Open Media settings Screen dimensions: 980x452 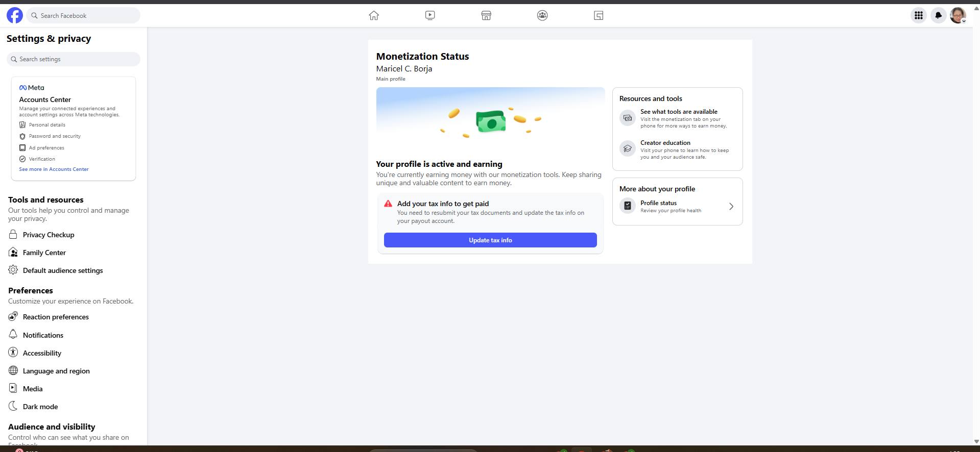coord(33,389)
